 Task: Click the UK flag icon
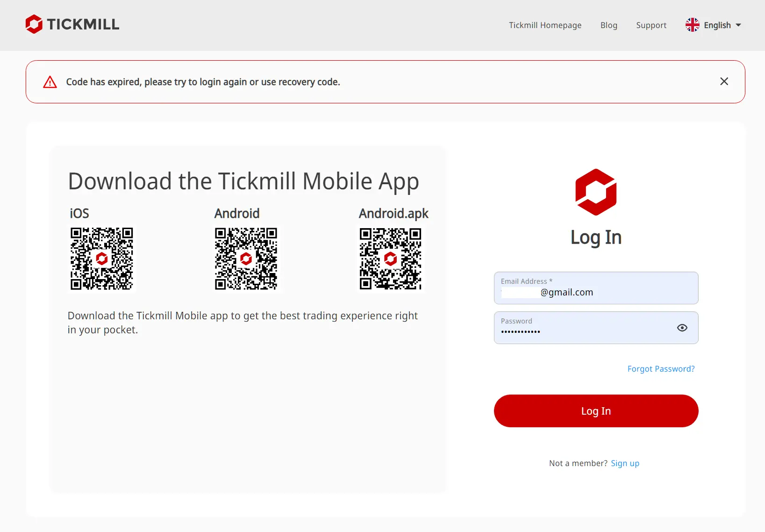692,25
